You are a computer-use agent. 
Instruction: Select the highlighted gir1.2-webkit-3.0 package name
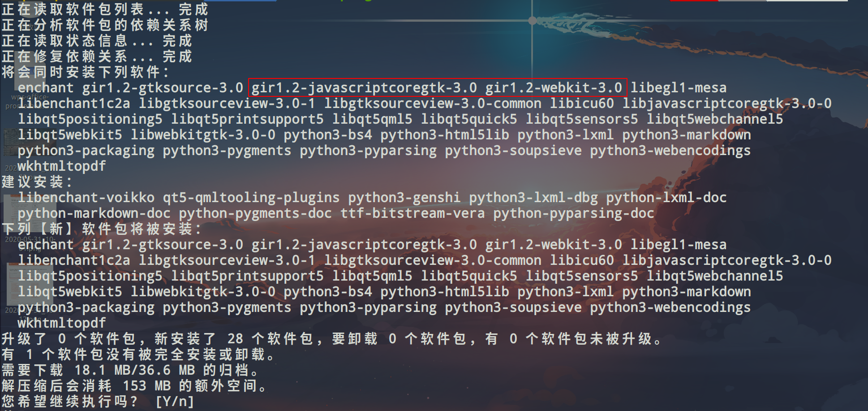tap(554, 87)
